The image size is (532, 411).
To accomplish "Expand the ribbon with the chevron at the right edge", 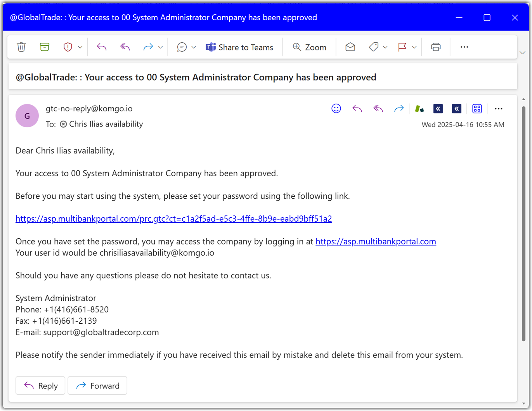I will click(522, 53).
